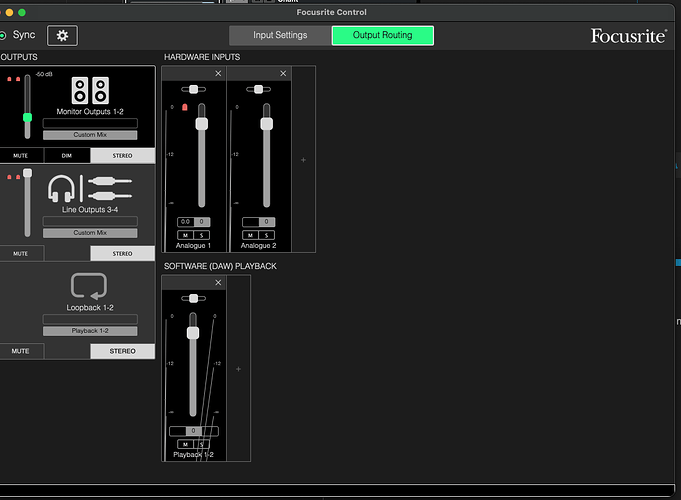This screenshot has width=681, height=500.
Task: Mute the Line Outputs 3-4
Action: 21,254
